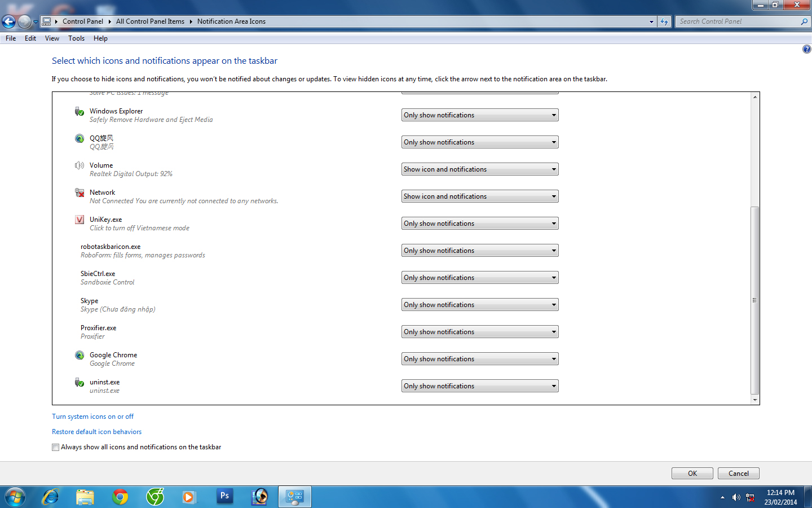
Task: Click the Forward navigation arrow button
Action: (x=24, y=21)
